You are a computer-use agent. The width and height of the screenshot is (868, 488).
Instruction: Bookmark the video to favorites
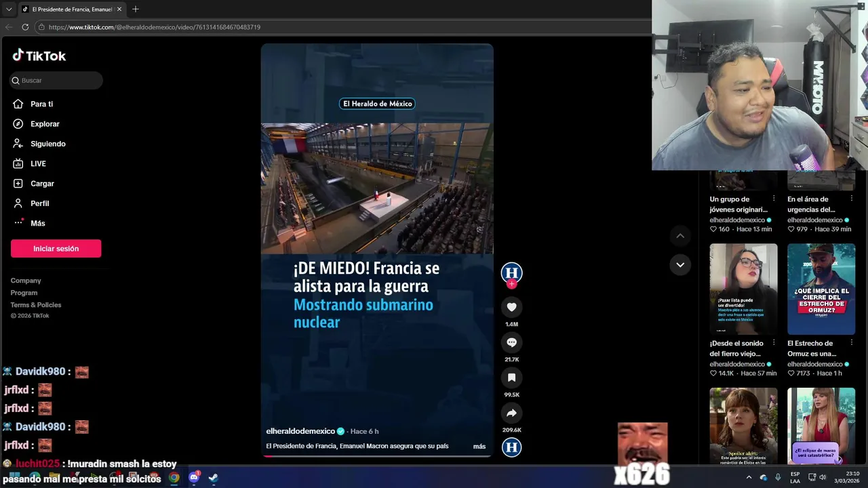click(x=511, y=378)
